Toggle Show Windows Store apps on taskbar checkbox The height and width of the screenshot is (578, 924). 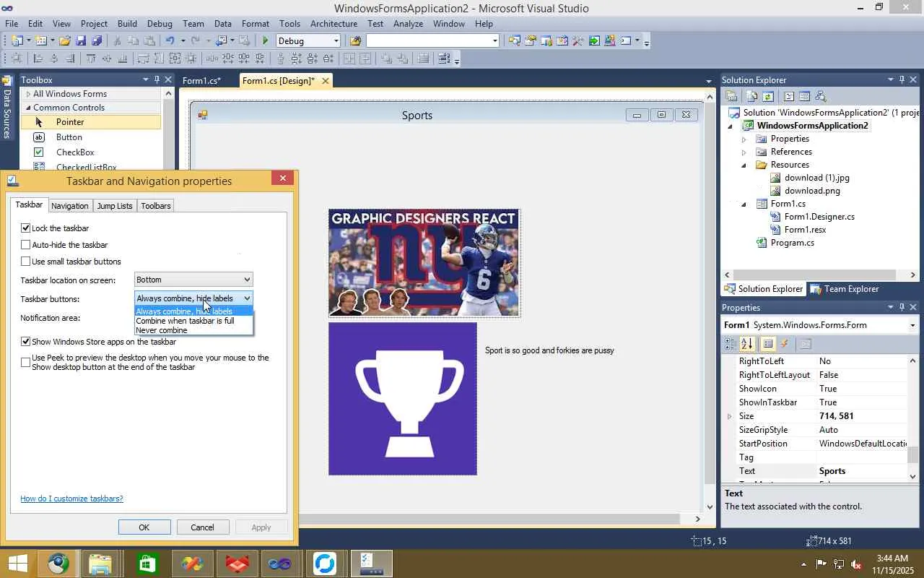[x=26, y=342]
